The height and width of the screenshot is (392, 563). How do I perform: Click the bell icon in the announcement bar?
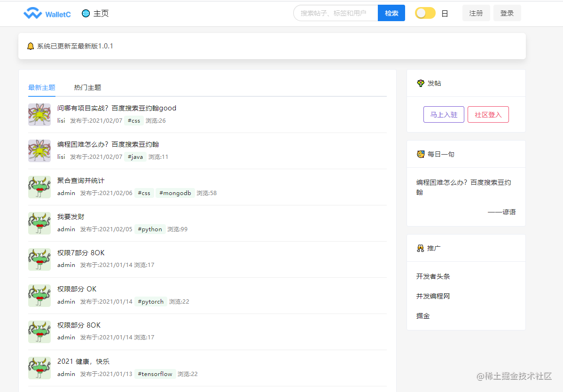tap(31, 46)
